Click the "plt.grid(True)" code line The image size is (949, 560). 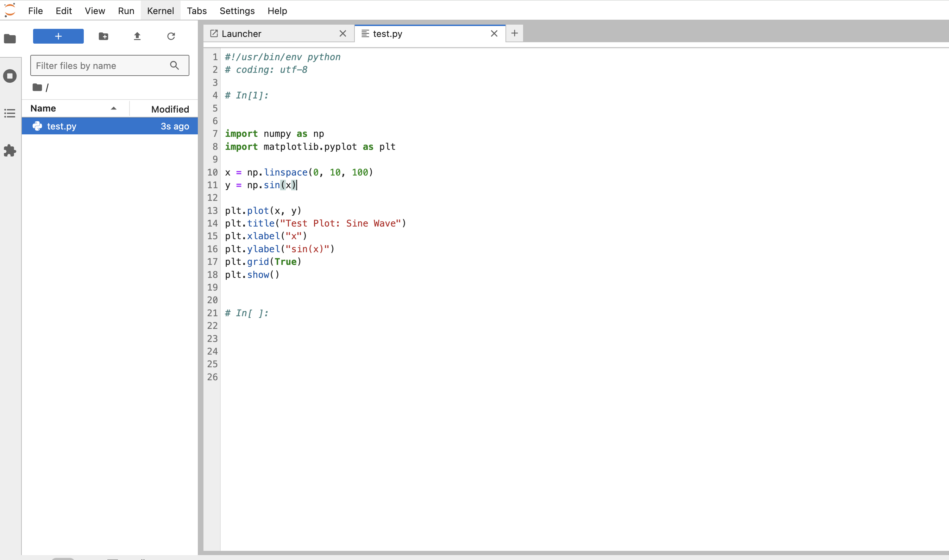tap(263, 261)
